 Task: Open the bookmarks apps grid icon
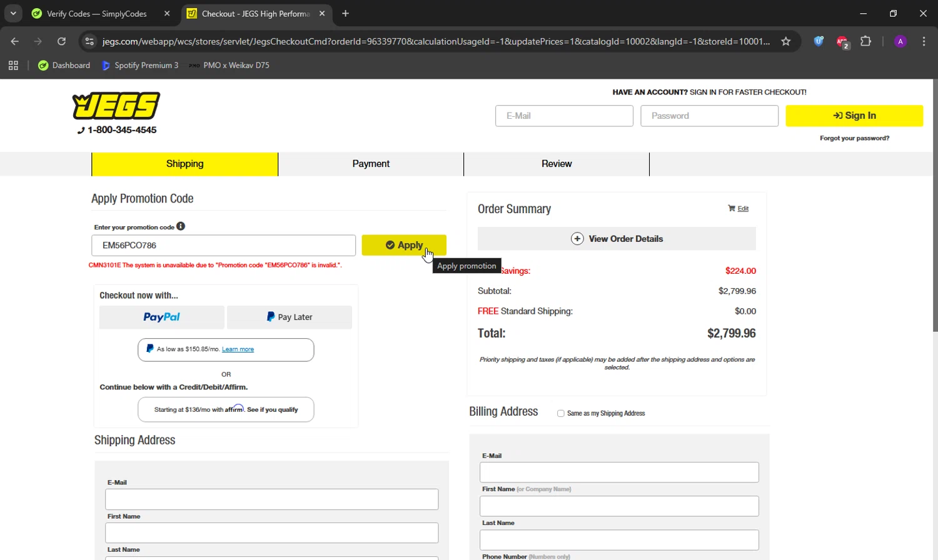pos(13,65)
